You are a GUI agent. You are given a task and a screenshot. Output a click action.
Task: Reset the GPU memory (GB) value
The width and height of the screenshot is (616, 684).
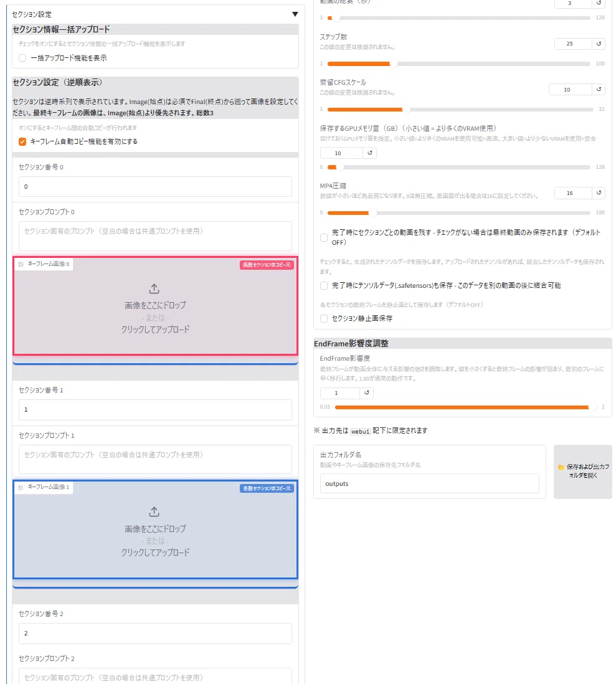pos(369,153)
